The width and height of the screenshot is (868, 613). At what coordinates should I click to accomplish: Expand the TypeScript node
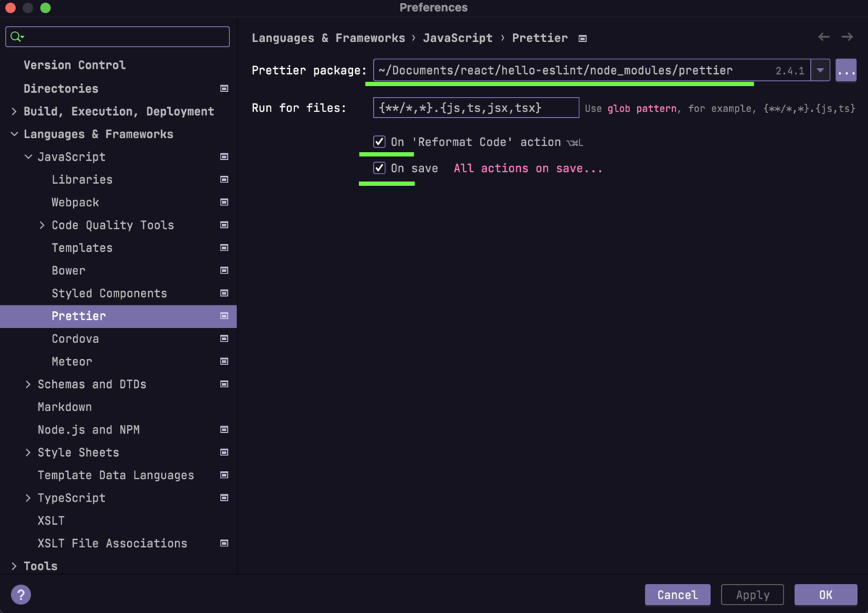click(x=28, y=498)
